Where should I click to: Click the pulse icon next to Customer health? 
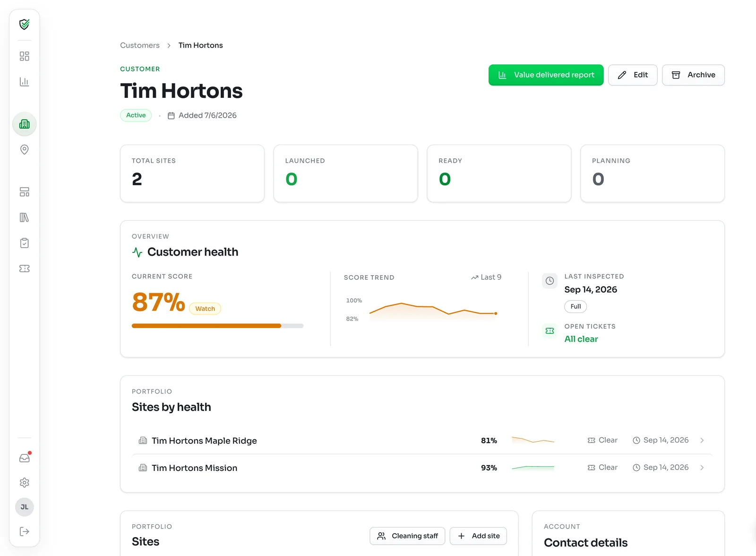[x=137, y=252]
